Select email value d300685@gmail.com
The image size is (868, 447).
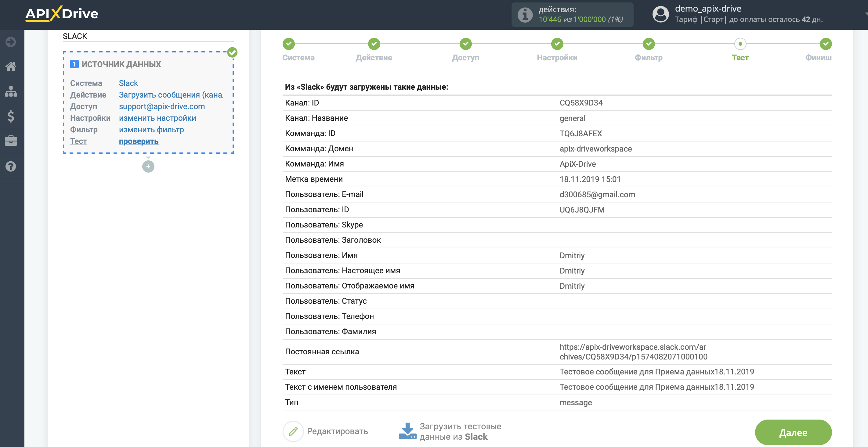[x=597, y=195]
